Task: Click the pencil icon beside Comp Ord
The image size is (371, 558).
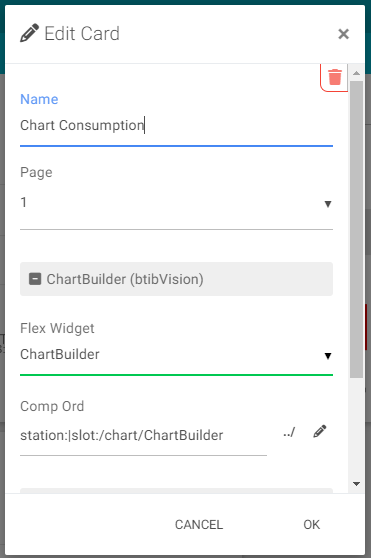Action: tap(319, 431)
